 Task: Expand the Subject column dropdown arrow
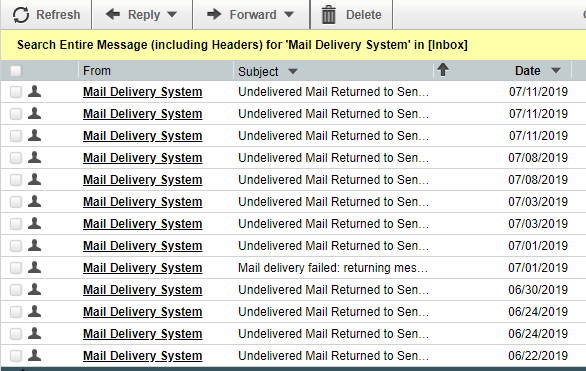click(x=293, y=71)
